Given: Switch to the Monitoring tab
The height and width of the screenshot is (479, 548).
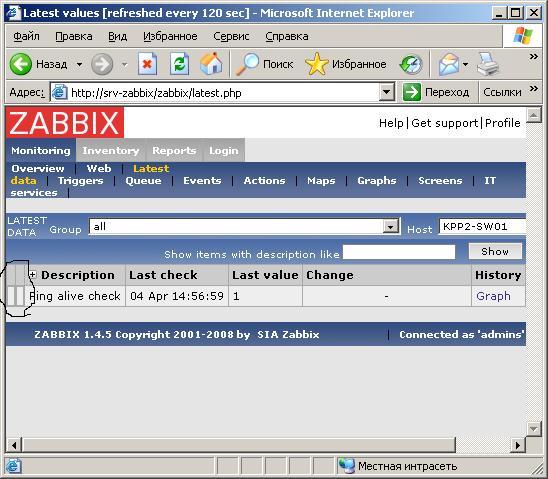Looking at the screenshot, I should coord(41,151).
